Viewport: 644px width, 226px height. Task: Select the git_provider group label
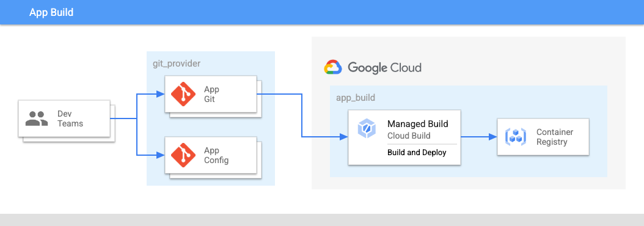click(x=177, y=64)
